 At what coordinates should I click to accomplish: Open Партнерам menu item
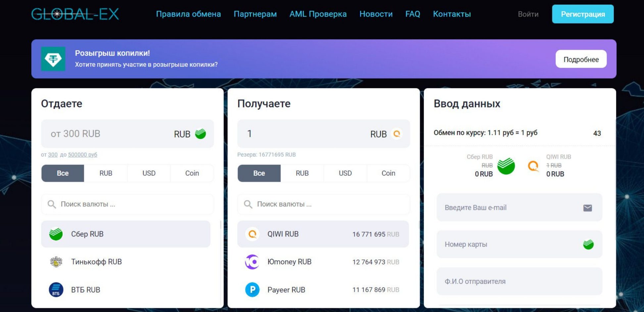tap(255, 14)
